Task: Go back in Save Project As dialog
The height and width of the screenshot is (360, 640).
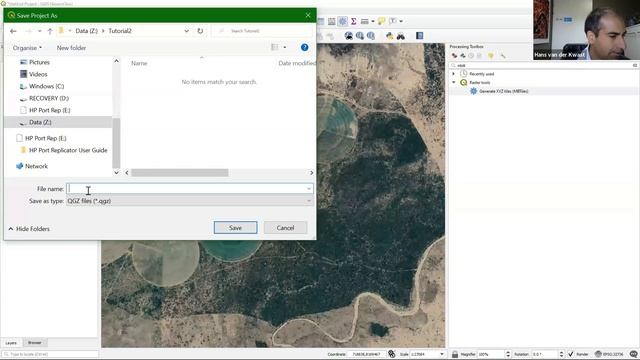Action: 13,31
